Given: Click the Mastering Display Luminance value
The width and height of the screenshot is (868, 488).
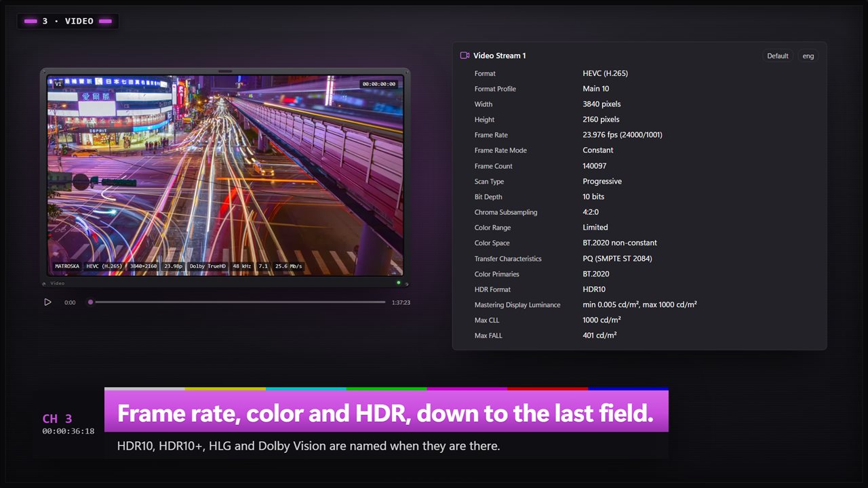Looking at the screenshot, I should click(x=639, y=305).
